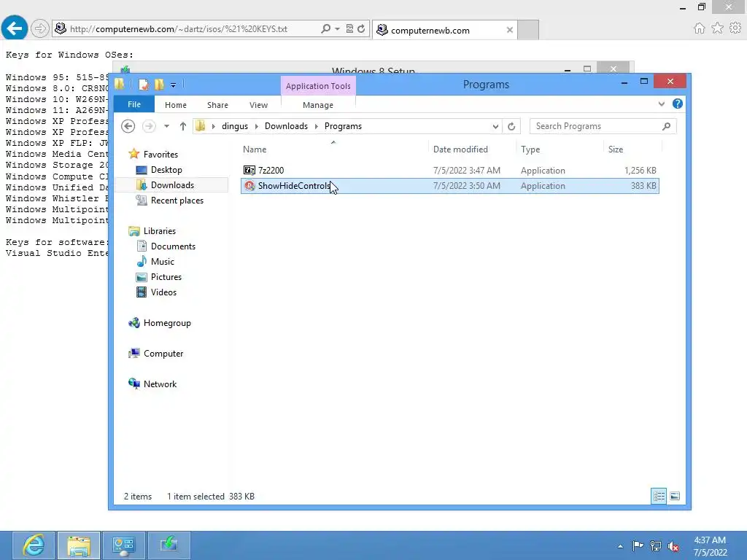Select the 7z2200 application file
The height and width of the screenshot is (560, 747).
click(x=449, y=171)
